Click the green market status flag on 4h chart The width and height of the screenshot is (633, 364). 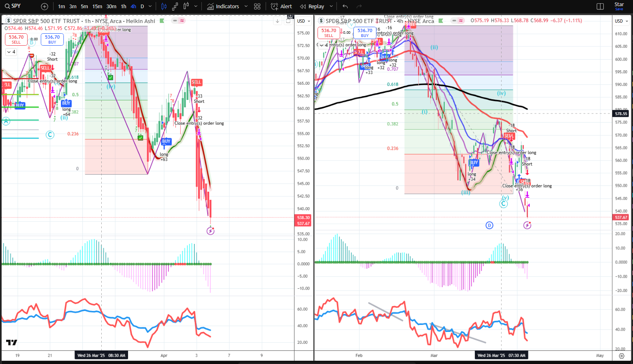[441, 21]
